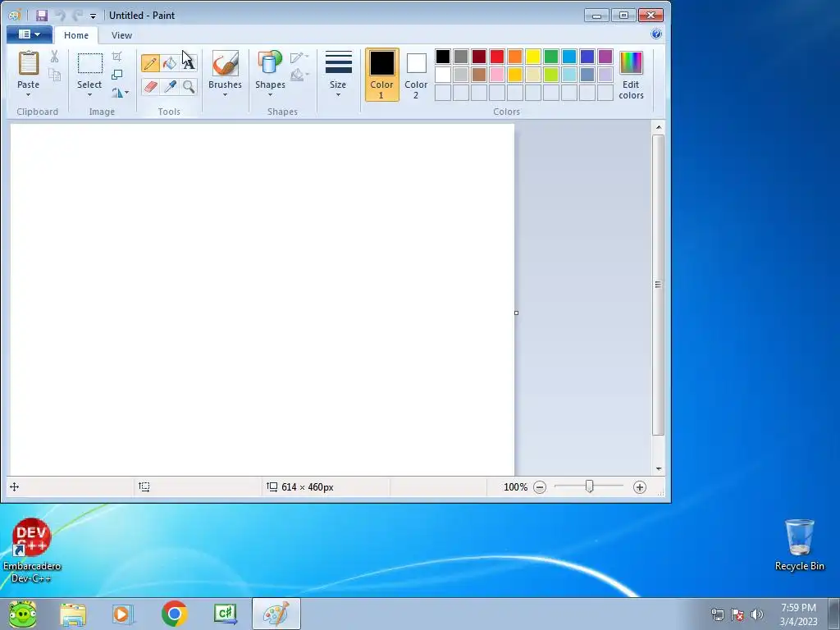
Task: Open the Size line thickness dropdown
Action: 338,75
